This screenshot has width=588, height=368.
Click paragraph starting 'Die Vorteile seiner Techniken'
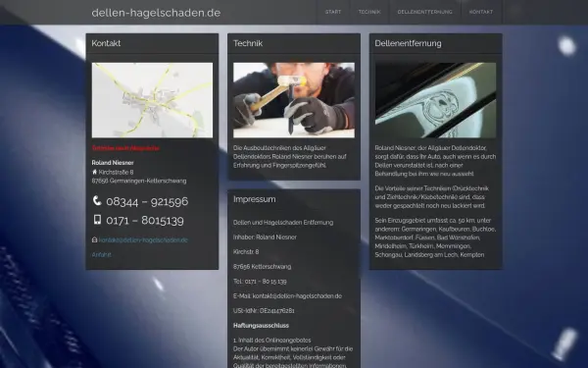(x=432, y=197)
